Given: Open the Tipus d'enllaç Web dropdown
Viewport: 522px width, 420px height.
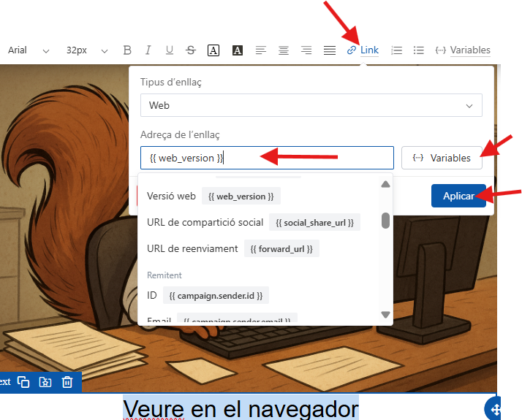Looking at the screenshot, I should (x=311, y=105).
